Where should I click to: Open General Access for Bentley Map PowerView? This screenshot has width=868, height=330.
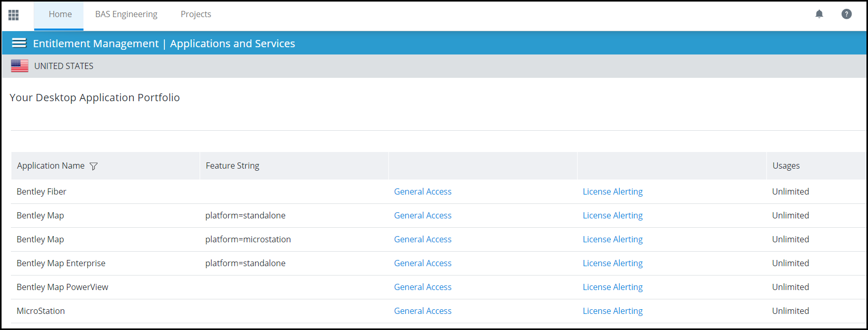(x=423, y=287)
